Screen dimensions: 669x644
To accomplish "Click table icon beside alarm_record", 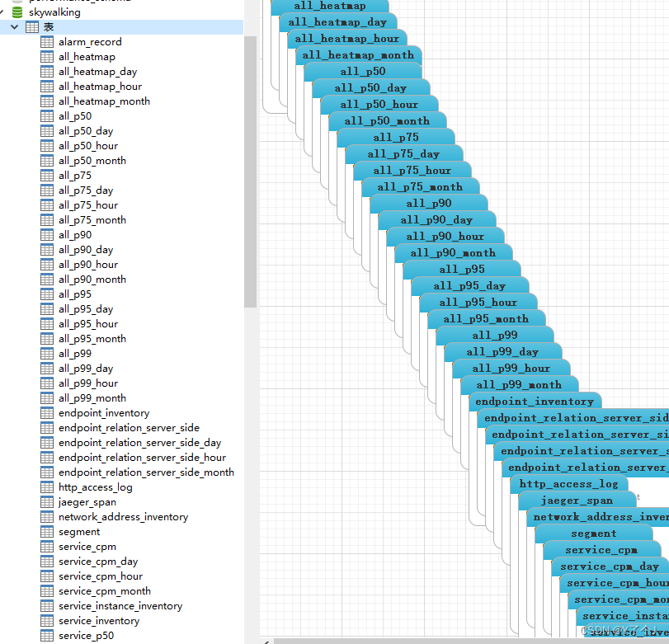I will point(47,42).
